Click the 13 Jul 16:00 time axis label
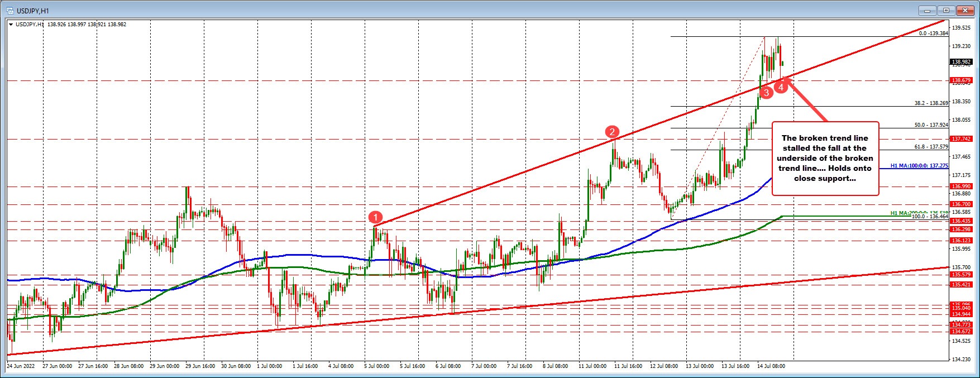980x378 pixels. (x=736, y=366)
